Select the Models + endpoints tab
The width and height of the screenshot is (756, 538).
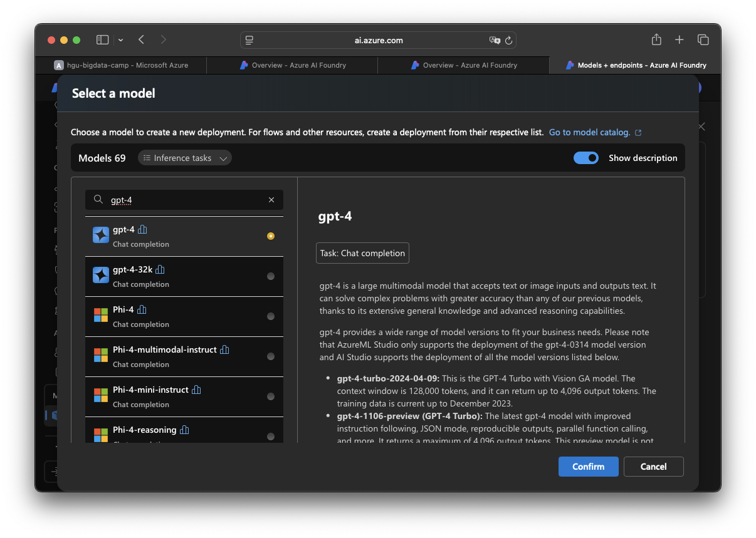coord(635,65)
